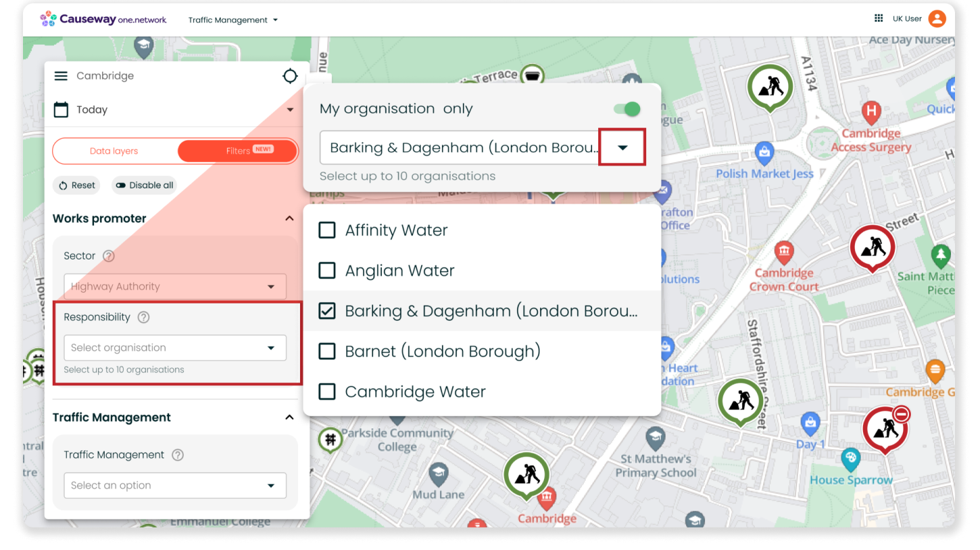The image size is (980, 550).
Task: Check the Barnet (London Borough) checkbox
Action: coord(327,351)
